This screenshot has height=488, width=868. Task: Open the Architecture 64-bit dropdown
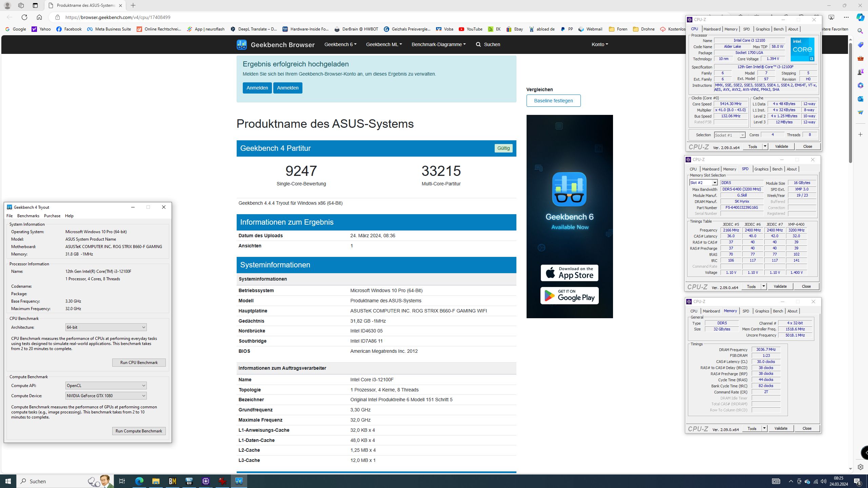click(106, 327)
